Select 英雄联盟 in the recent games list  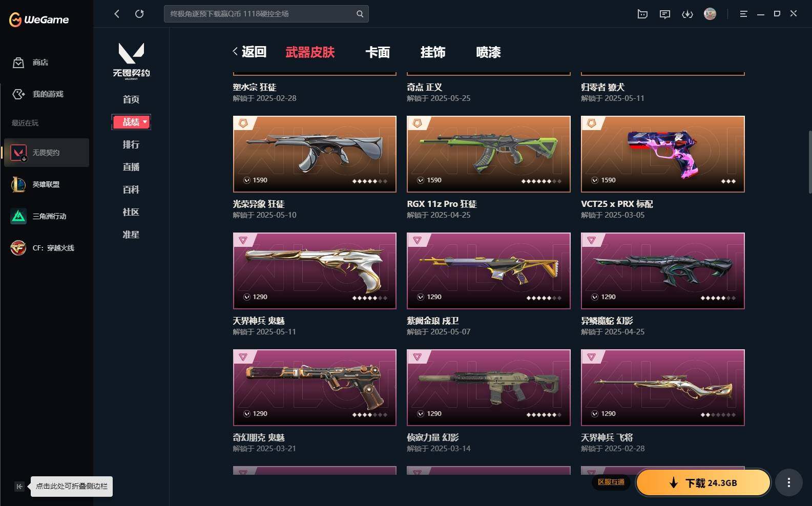pyautogui.click(x=47, y=184)
